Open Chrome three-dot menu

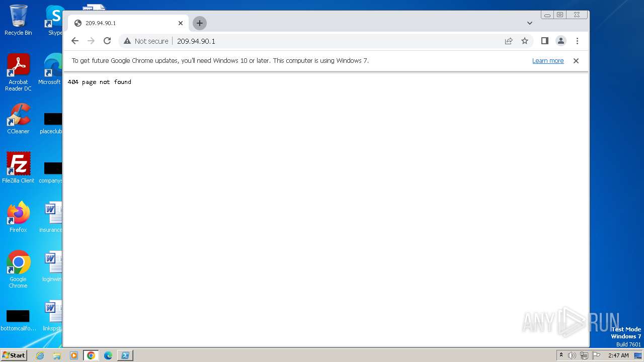(577, 41)
